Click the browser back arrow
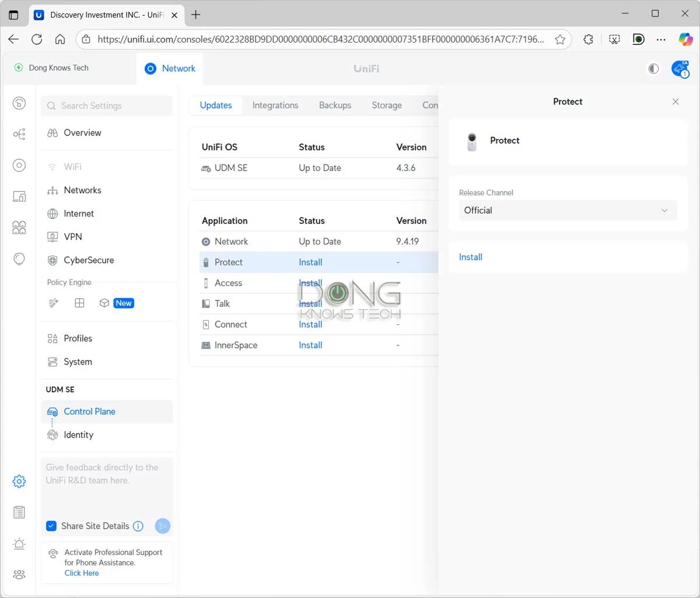The width and height of the screenshot is (700, 598). click(13, 39)
